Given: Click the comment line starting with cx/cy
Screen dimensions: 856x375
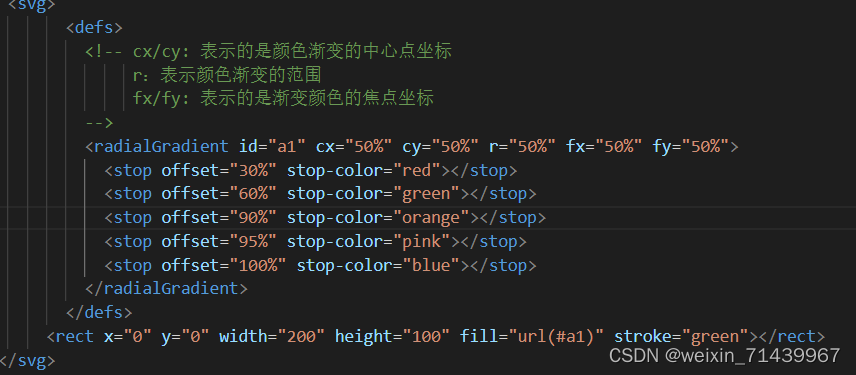Looking at the screenshot, I should coord(269,51).
